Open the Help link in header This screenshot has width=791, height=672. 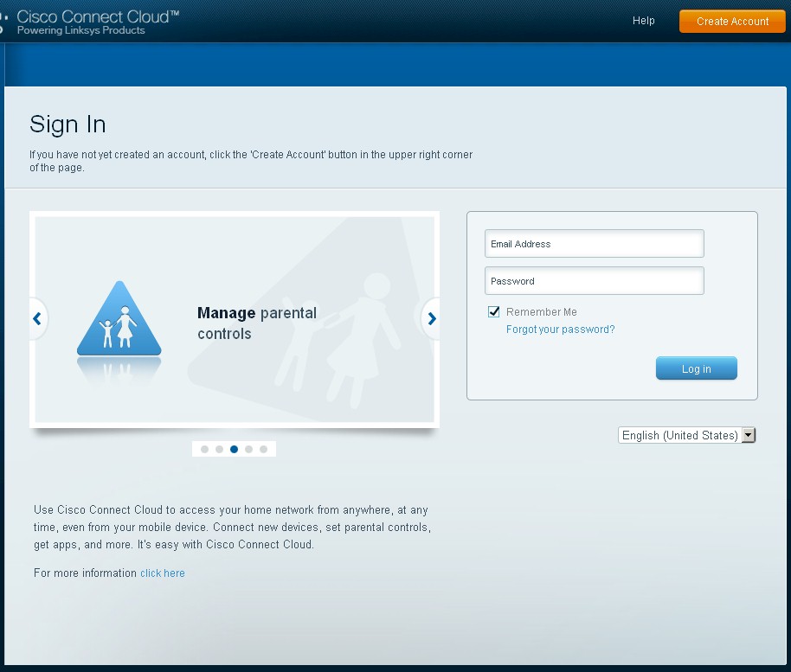(x=643, y=21)
